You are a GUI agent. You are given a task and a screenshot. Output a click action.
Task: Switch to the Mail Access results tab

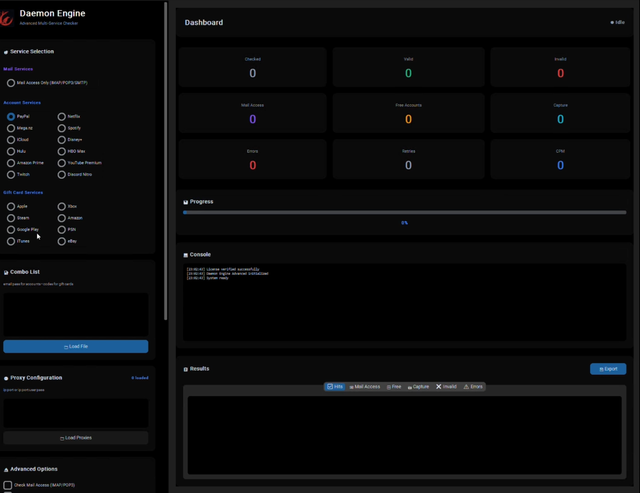[364, 386]
